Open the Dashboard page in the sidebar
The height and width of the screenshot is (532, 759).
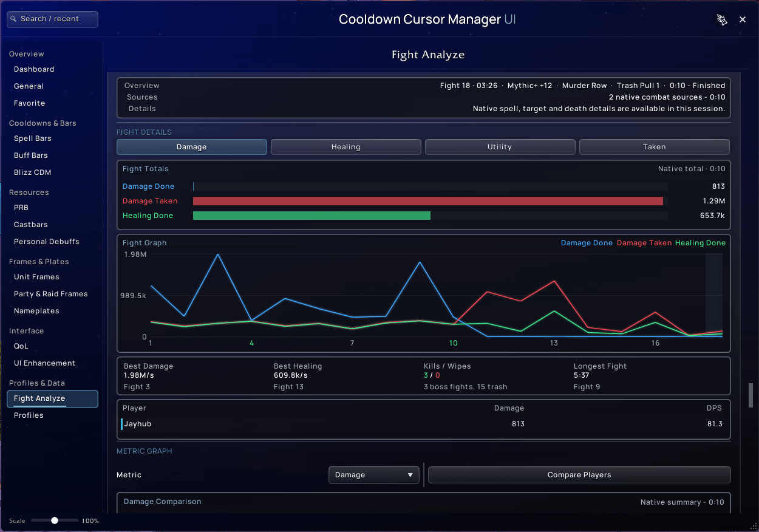34,69
